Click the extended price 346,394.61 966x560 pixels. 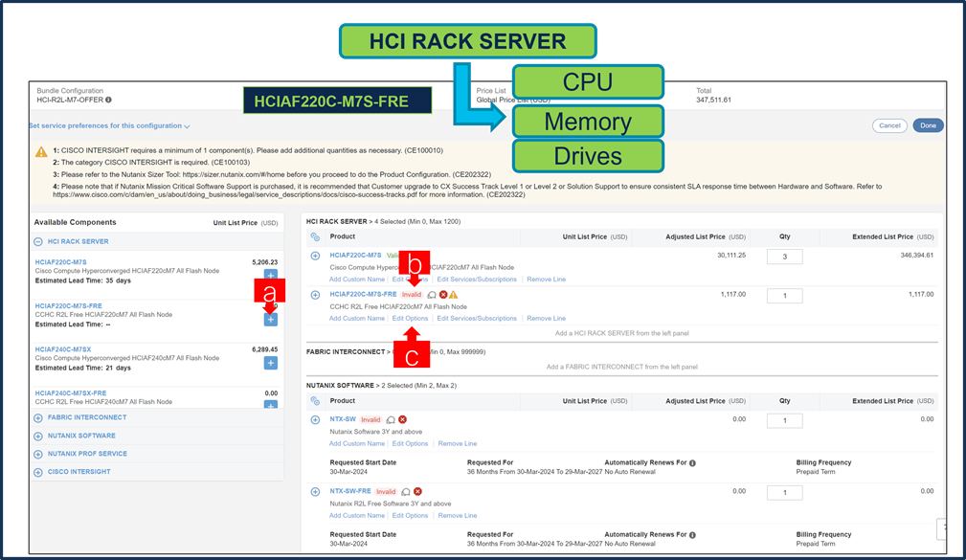coord(917,255)
